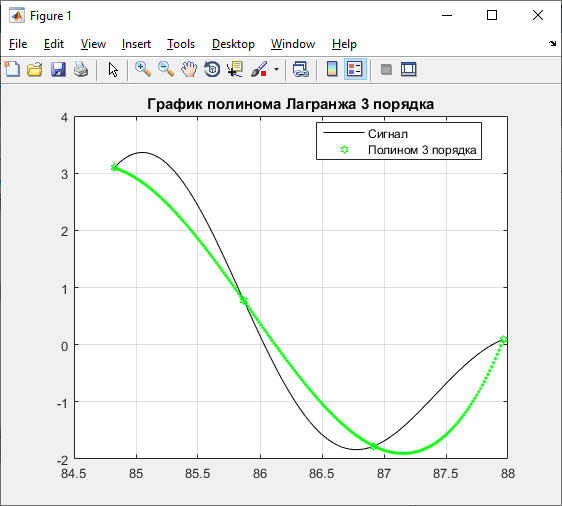Click the x-axis tick label 84.5
Image resolution: width=562 pixels, height=506 pixels.
tap(73, 474)
